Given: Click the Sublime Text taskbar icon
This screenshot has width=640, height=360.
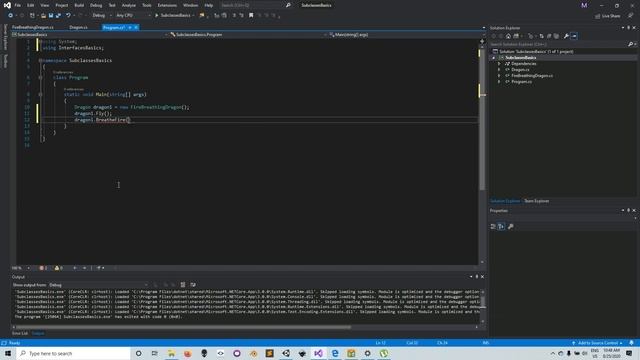Looking at the screenshot, I should pos(269,353).
